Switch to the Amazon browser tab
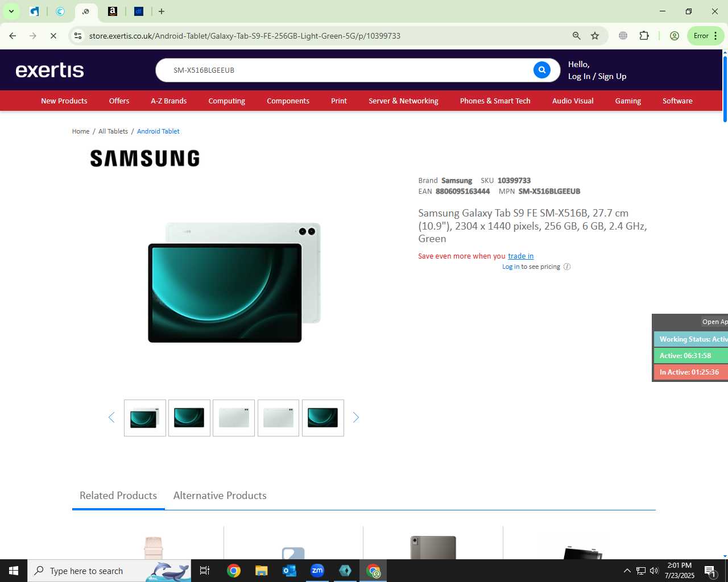 (113, 11)
